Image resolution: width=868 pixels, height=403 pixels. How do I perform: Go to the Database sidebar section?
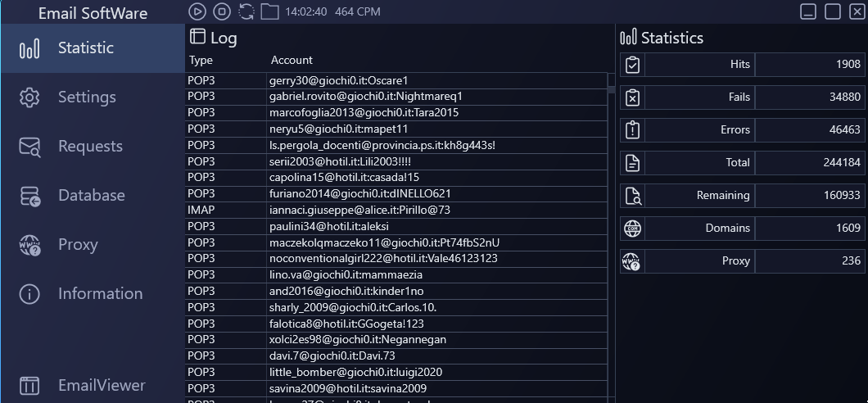coord(91,196)
